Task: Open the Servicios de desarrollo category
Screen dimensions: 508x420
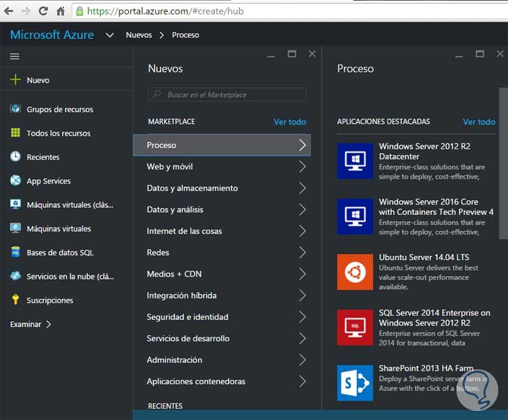Action: tap(222, 339)
